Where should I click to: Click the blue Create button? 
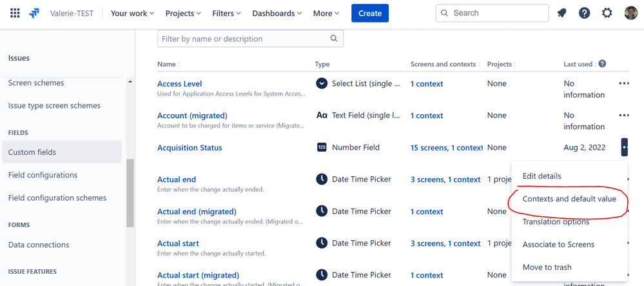click(369, 13)
